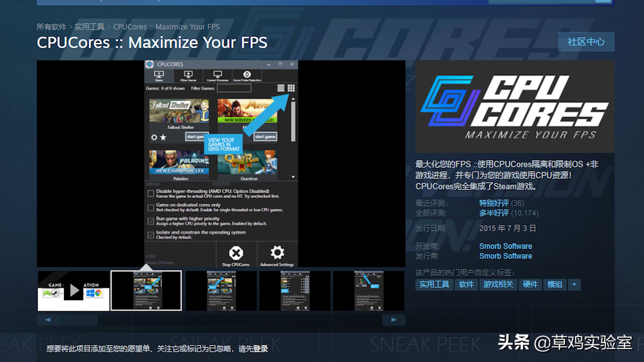644x362 pixels.
Task: Click the thumbnail strip scroll handle
Action: click(79, 320)
